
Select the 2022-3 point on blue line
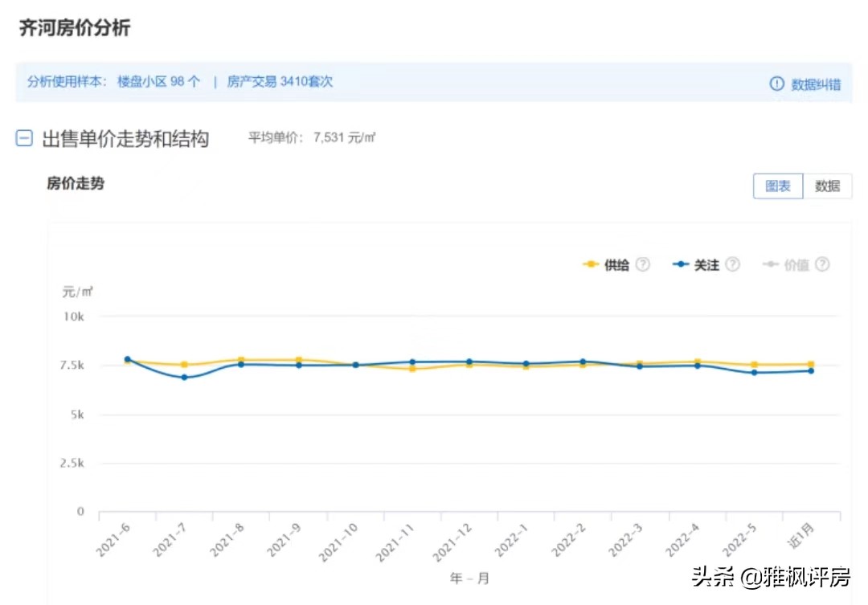(x=639, y=366)
